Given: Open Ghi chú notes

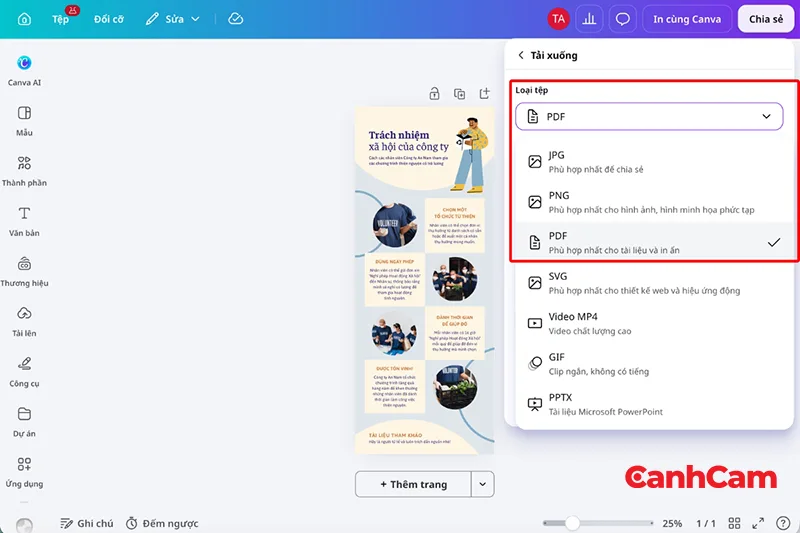Looking at the screenshot, I should pyautogui.click(x=86, y=523).
